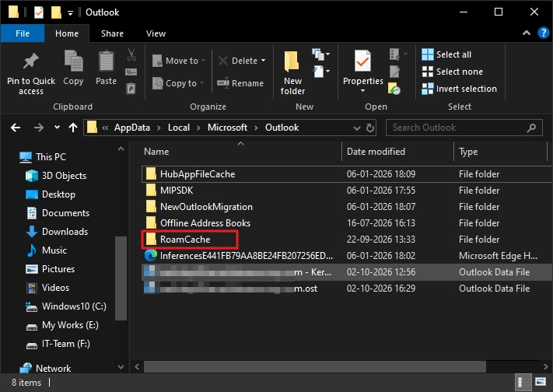Click the Easy access icon
553x392 pixels.
coord(318,72)
